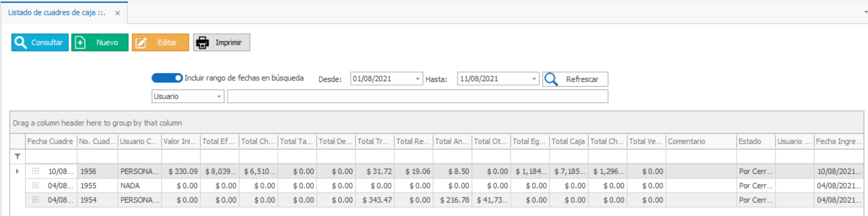Click the filter row funnel icon
The image size is (868, 216).
click(x=17, y=157)
